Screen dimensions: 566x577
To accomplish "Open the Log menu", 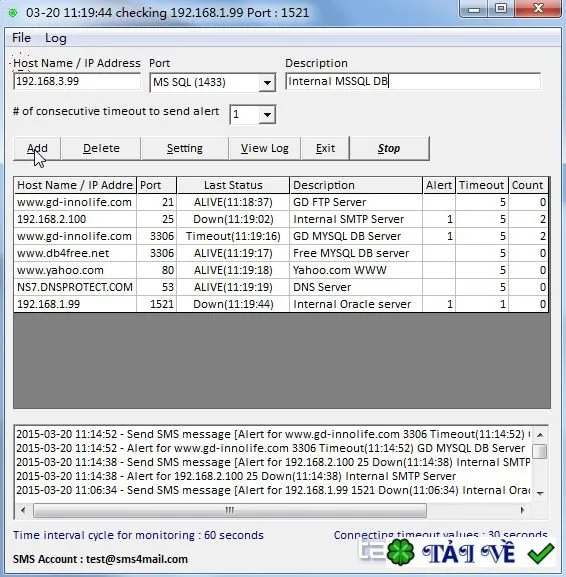I will click(56, 38).
